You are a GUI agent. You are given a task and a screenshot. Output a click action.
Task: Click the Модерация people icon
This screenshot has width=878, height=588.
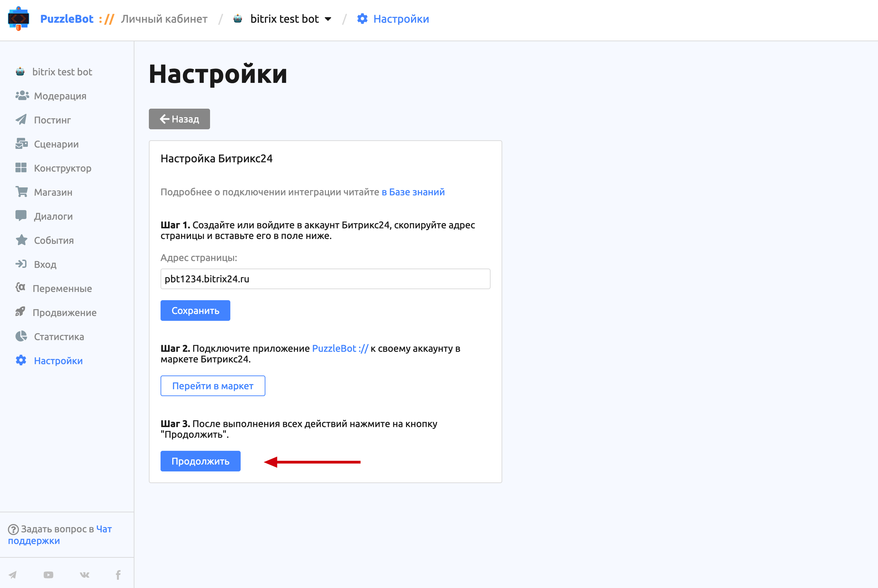(x=22, y=96)
